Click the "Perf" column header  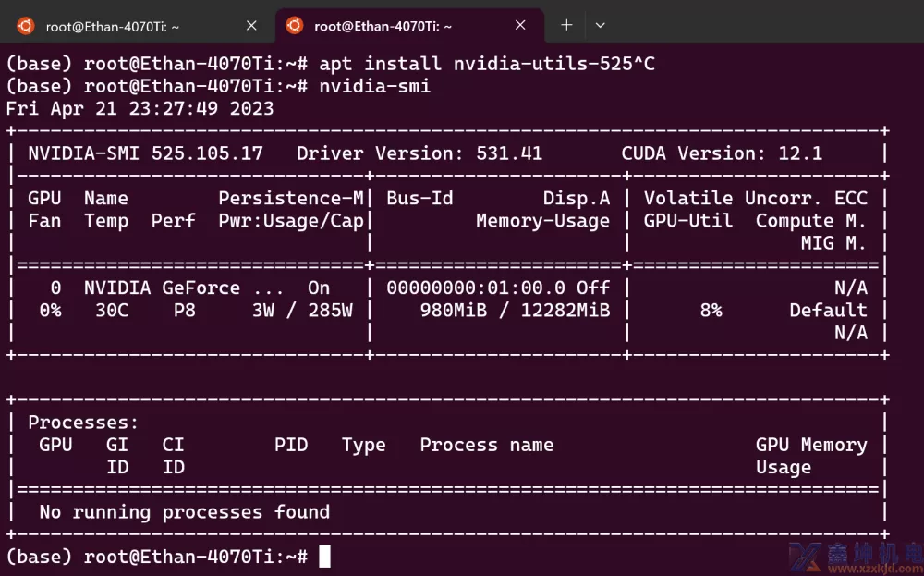(x=174, y=221)
